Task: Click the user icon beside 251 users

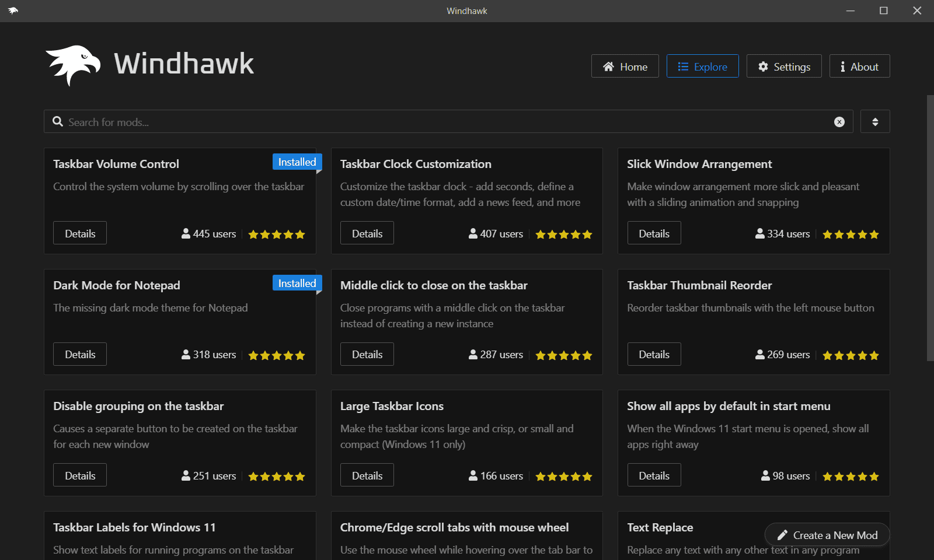Action: (186, 475)
